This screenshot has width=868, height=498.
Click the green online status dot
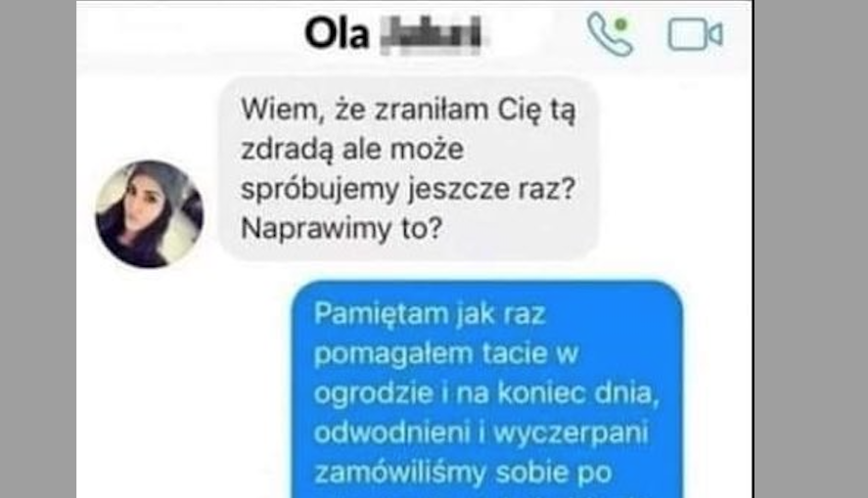coord(621,24)
